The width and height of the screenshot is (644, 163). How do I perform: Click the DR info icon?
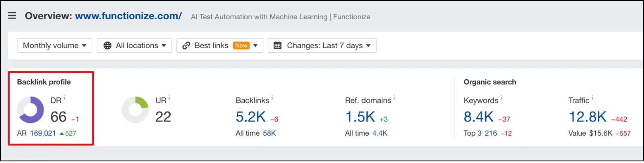(64, 98)
